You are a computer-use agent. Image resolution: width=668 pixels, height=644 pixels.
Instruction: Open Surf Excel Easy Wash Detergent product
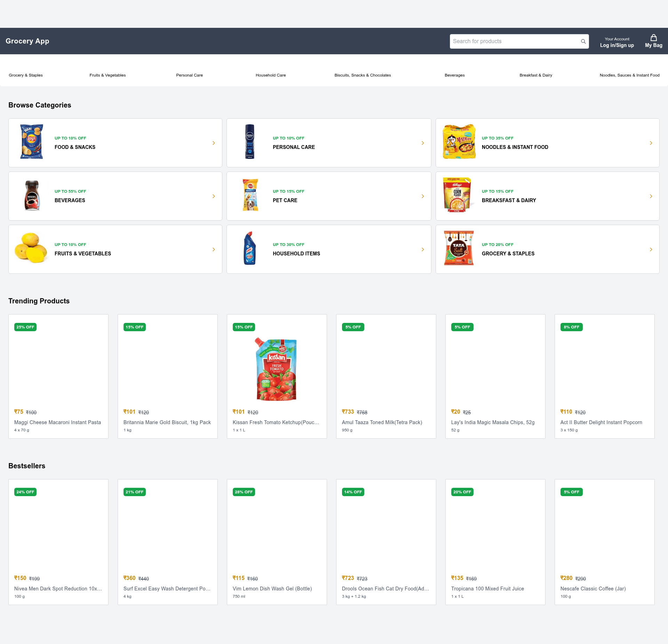[x=167, y=589]
